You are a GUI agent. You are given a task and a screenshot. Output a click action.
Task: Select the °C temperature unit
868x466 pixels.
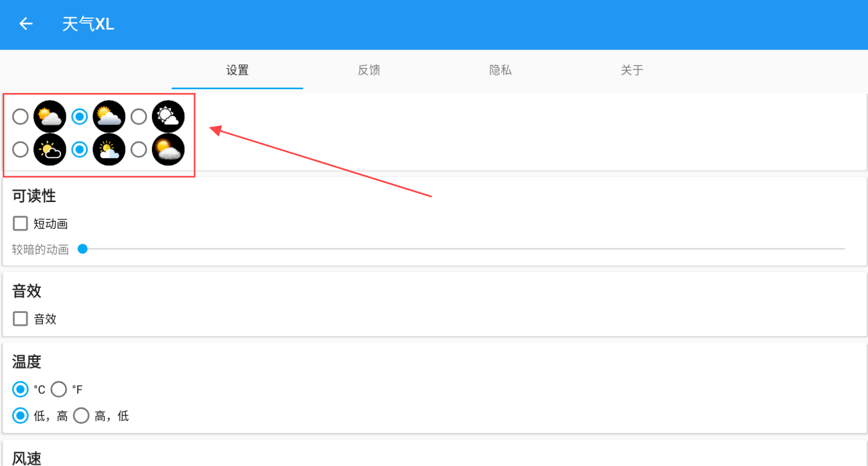[20, 389]
